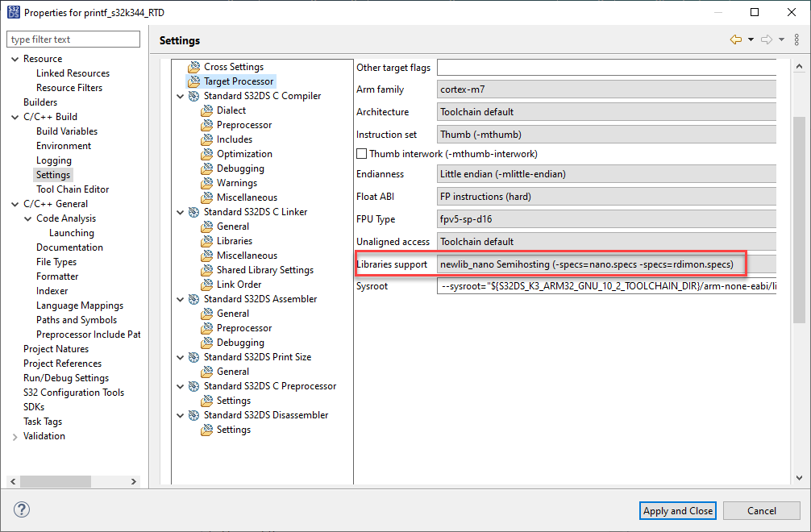Open the Arm family dropdown
Image resolution: width=811 pixels, height=532 pixels.
606,89
